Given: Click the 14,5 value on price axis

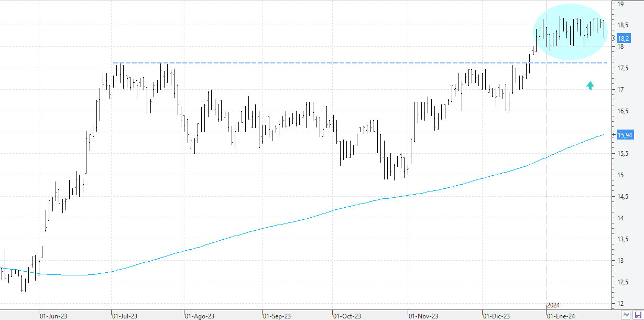Looking at the screenshot, I should 622,197.
